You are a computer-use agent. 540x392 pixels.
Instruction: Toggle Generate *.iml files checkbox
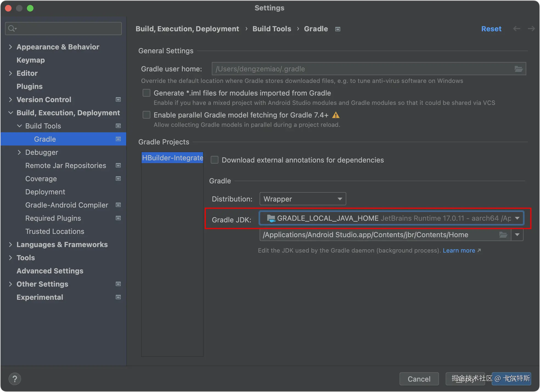pos(147,93)
